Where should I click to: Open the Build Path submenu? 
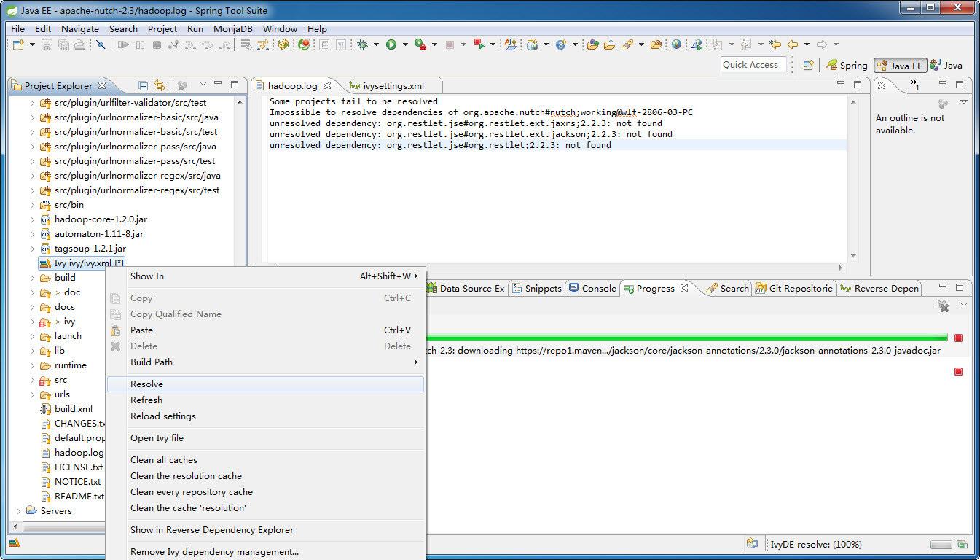pyautogui.click(x=265, y=362)
